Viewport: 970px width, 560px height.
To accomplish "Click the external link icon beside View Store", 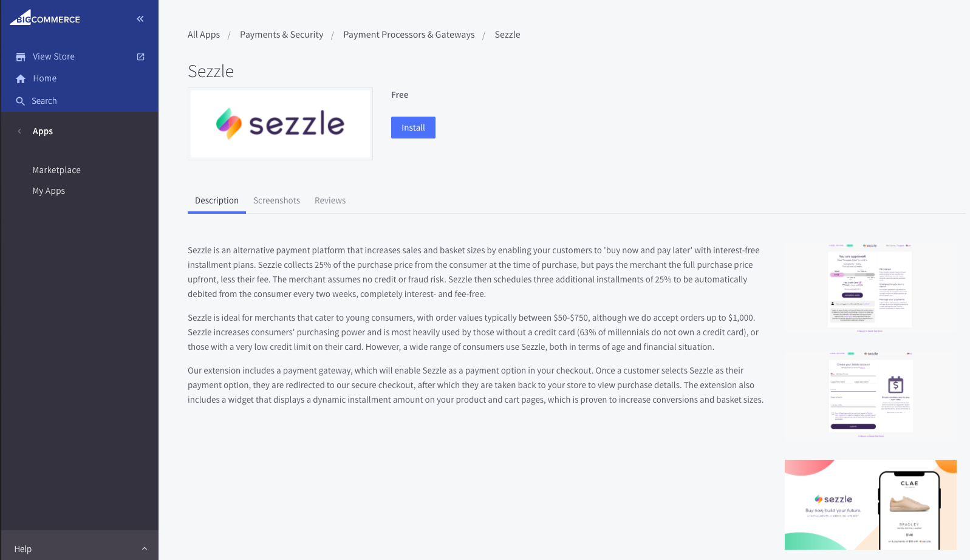I will click(140, 56).
